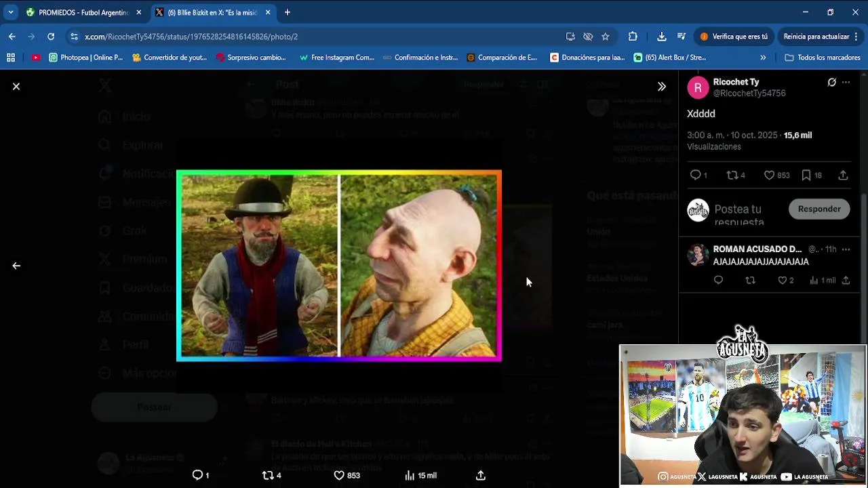Repost the ROMAN ACUSADO comment
This screenshot has height=488, width=868.
pos(750,280)
